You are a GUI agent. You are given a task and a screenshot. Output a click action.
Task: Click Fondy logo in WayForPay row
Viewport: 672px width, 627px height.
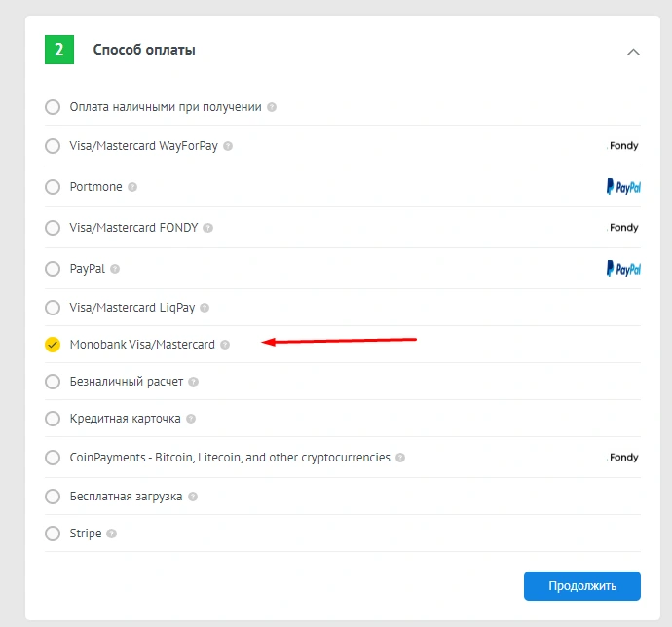623,146
